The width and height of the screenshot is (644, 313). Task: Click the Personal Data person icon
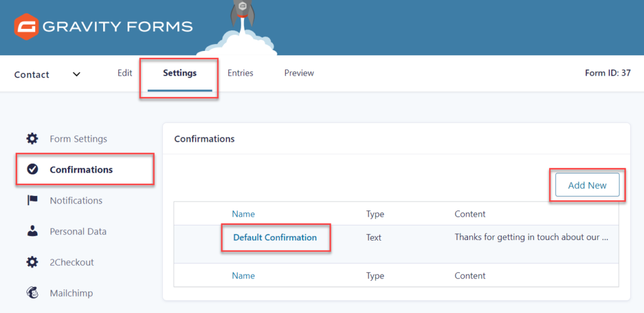pos(32,231)
